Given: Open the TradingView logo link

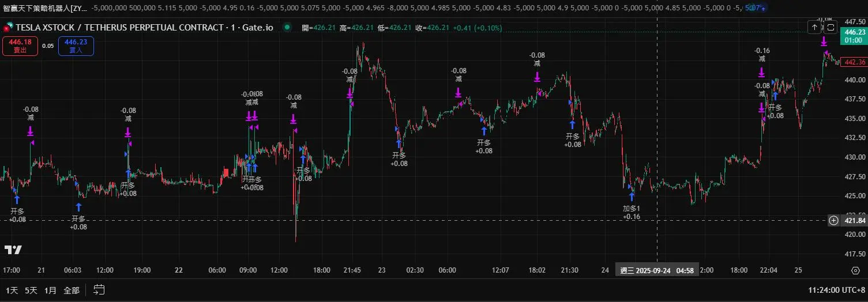Looking at the screenshot, I should (x=13, y=250).
